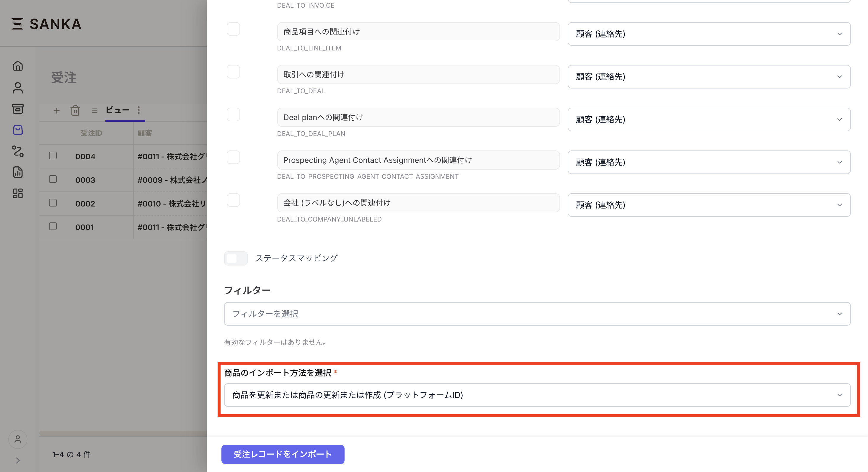This screenshot has height=472, width=868.
Task: Open the フィルターを選択 dropdown
Action: point(537,314)
